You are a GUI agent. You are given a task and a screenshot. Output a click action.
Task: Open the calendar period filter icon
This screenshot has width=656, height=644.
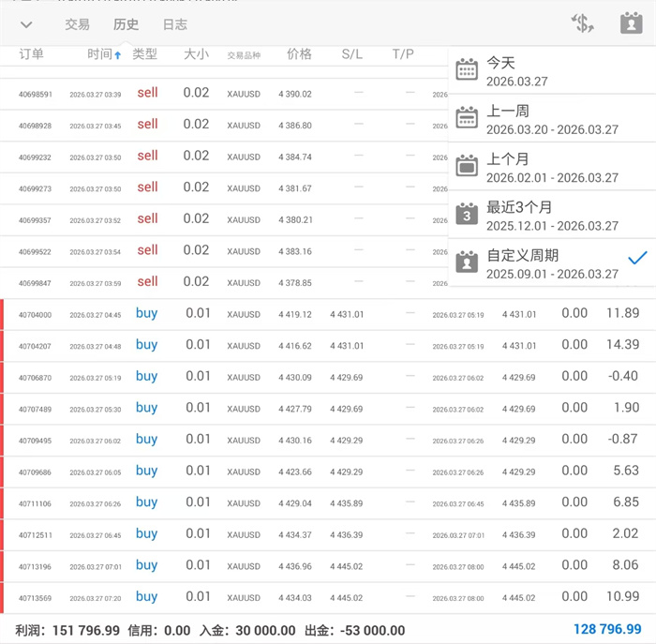(x=631, y=24)
